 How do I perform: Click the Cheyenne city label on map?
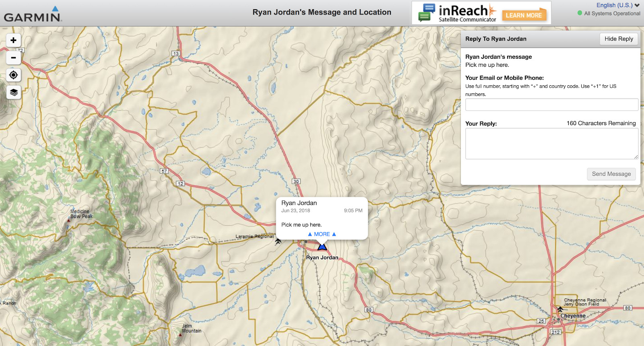pos(573,316)
